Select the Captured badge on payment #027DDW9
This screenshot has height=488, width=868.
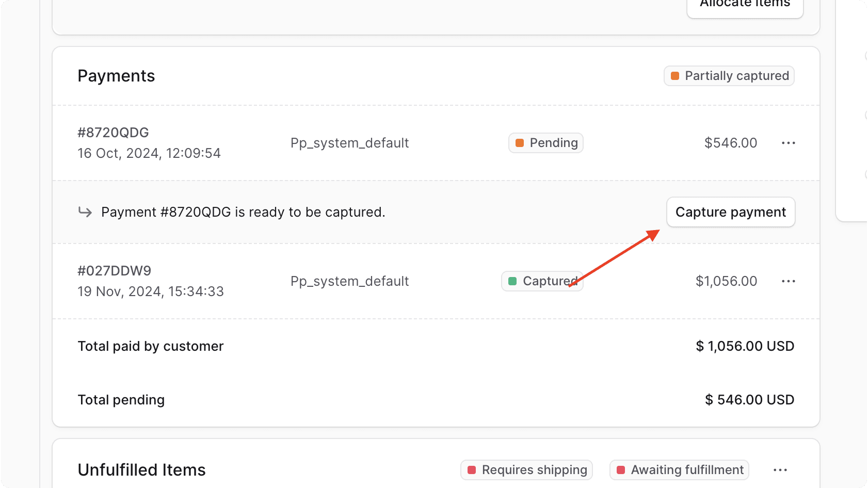coord(542,281)
